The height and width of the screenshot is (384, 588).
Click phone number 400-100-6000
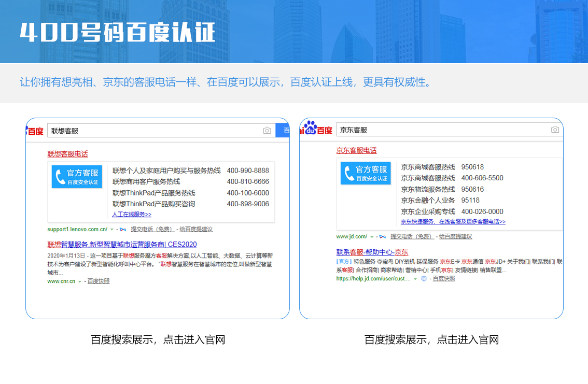[248, 193]
